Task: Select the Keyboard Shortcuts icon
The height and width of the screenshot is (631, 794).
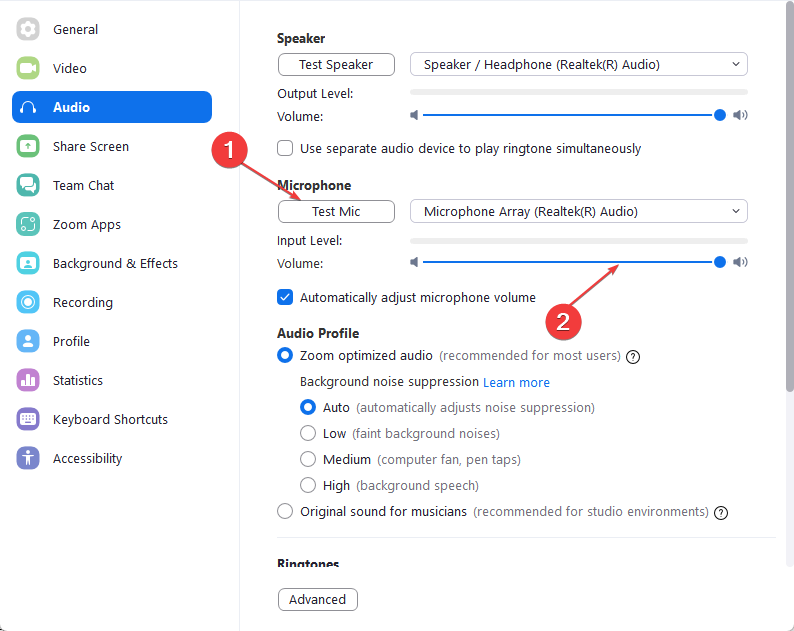Action: click(28, 420)
